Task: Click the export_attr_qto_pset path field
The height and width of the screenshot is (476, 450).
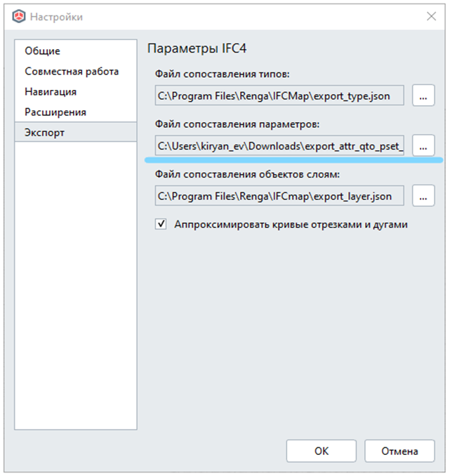Action: (279, 145)
